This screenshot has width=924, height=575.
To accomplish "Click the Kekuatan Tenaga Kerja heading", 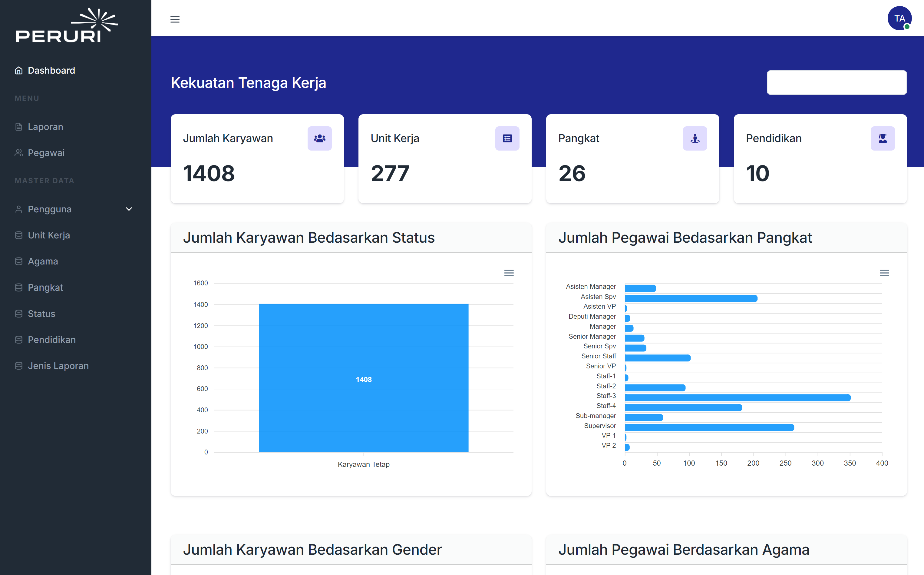I will (249, 82).
